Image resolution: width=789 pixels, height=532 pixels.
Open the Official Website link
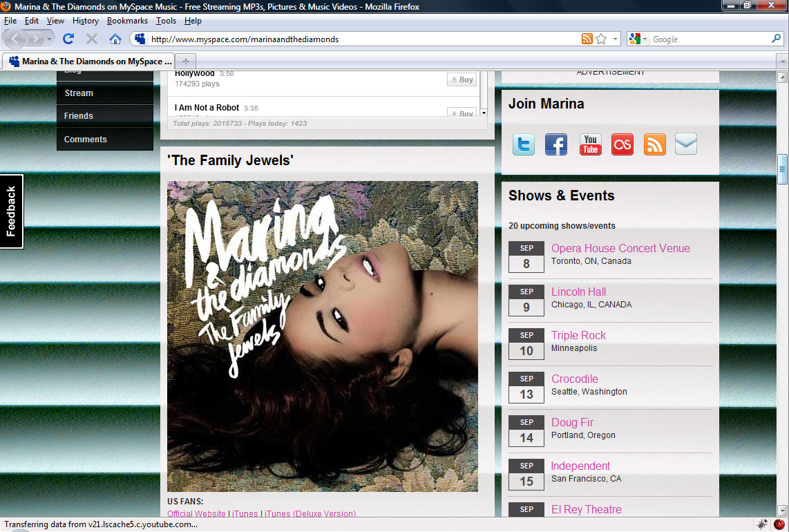pos(196,513)
